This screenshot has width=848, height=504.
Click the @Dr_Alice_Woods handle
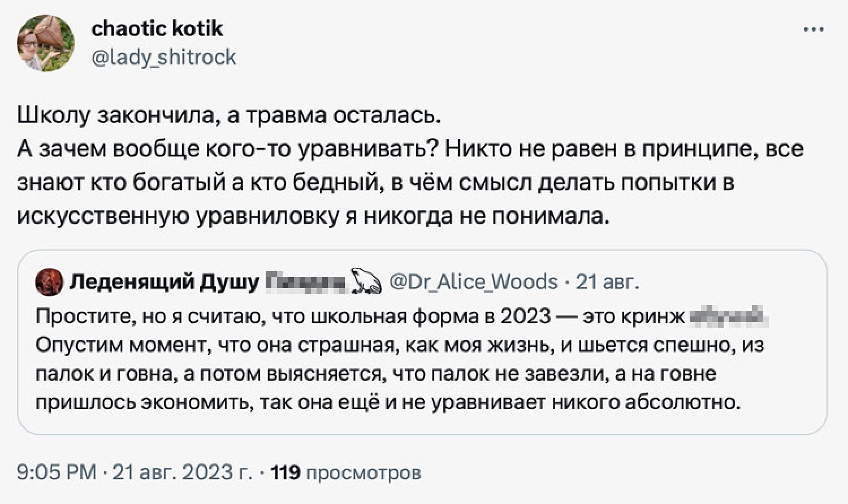coord(474,281)
